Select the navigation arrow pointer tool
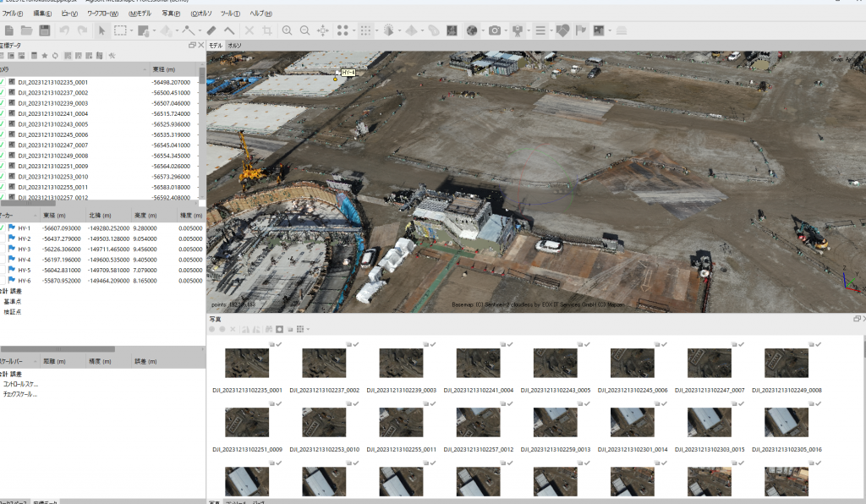 (x=101, y=31)
